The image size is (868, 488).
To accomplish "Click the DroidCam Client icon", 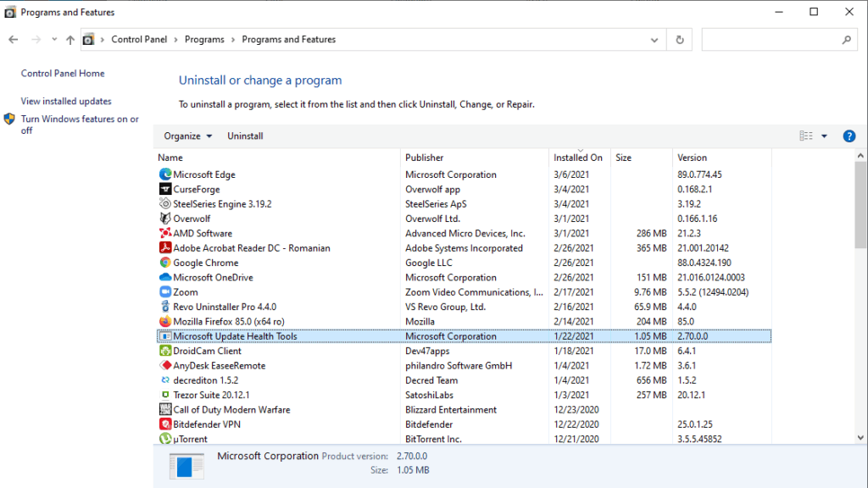I will tap(165, 350).
